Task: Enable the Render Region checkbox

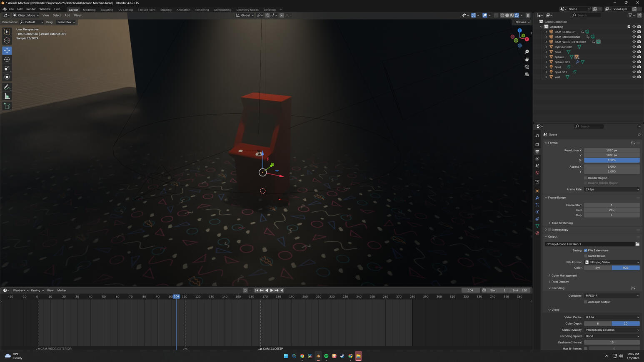Action: coord(586,178)
